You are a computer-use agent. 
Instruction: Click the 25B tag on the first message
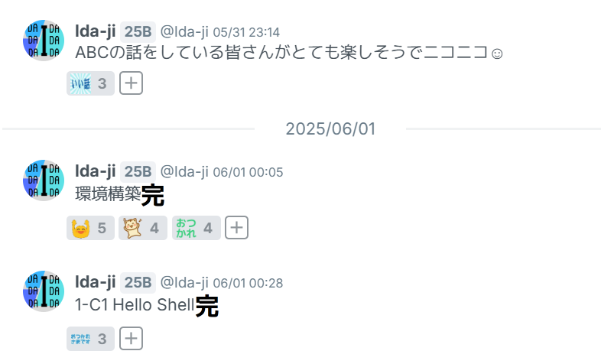tap(138, 32)
